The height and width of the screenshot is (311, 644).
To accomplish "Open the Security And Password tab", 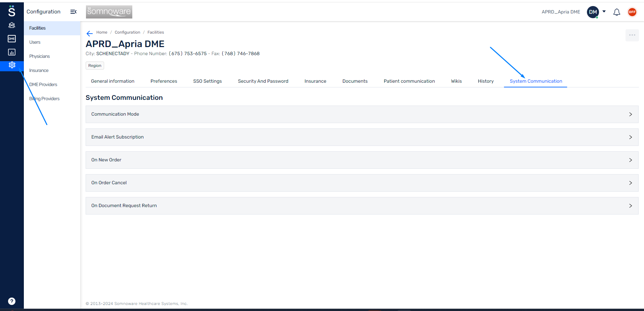I will (263, 81).
